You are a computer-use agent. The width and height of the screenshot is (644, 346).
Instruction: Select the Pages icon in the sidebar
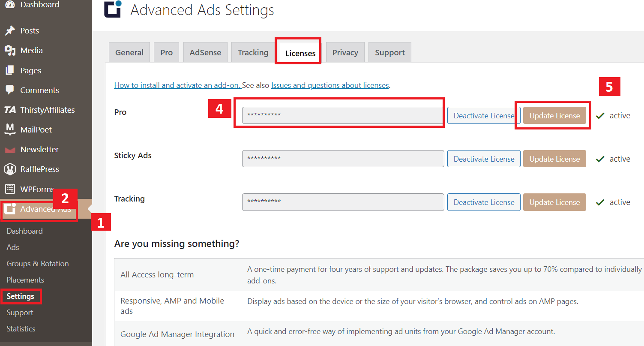click(x=9, y=70)
